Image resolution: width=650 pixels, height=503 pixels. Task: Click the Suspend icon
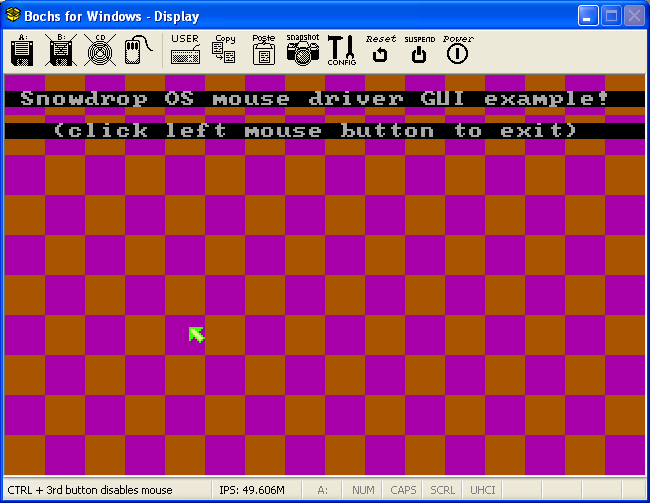pyautogui.click(x=420, y=49)
